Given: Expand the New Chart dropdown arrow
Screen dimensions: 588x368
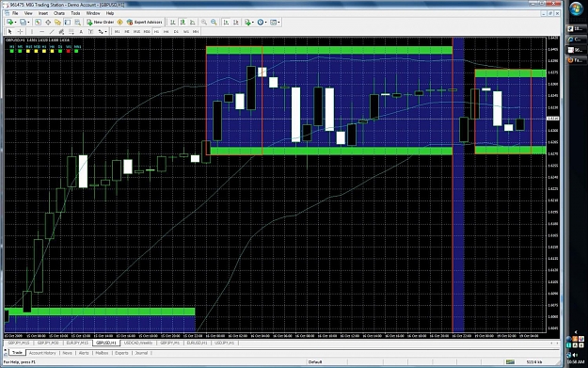Looking at the screenshot, I should pyautogui.click(x=15, y=23).
